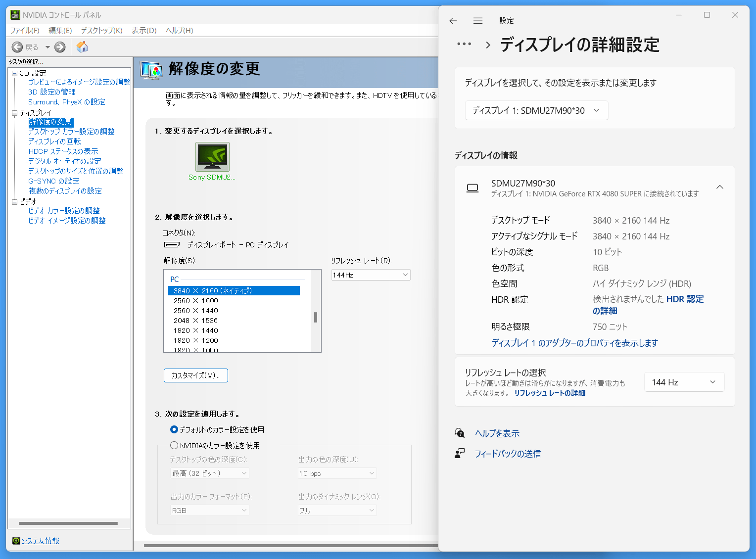Image resolution: width=756 pixels, height=559 pixels.
Task: Select デスクトップ カラー設定の調整 tree item
Action: [71, 132]
